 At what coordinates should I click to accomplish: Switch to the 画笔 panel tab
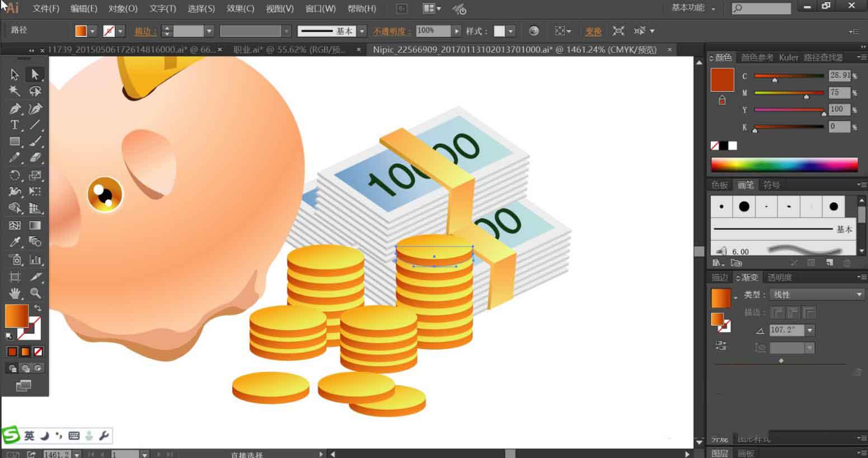745,185
